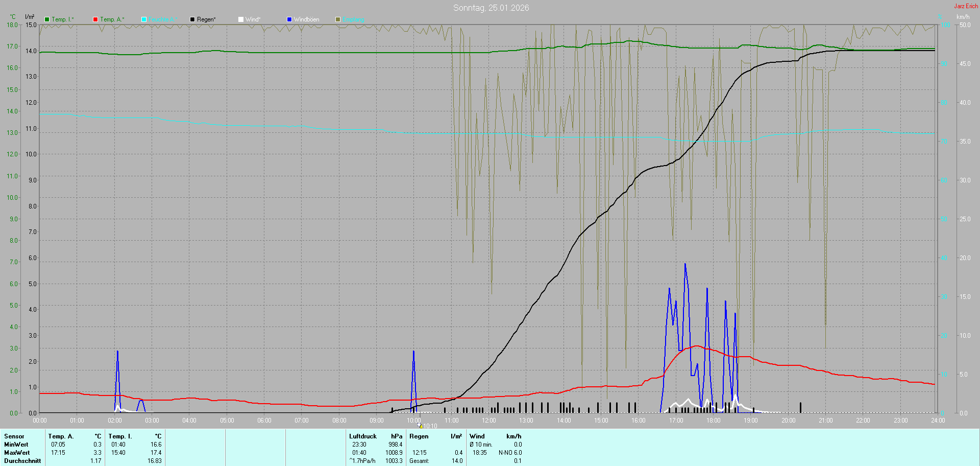Click the 12:00 label on time axis
Viewport: 980px width, 466px height.
click(x=489, y=421)
